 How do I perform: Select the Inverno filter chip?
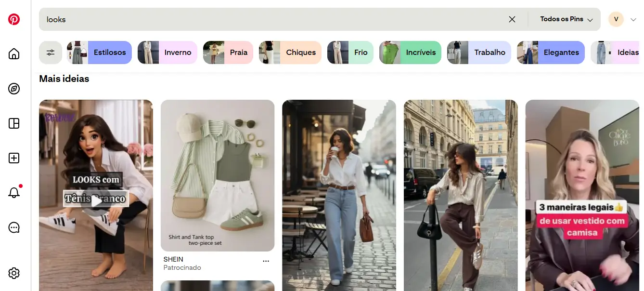167,53
